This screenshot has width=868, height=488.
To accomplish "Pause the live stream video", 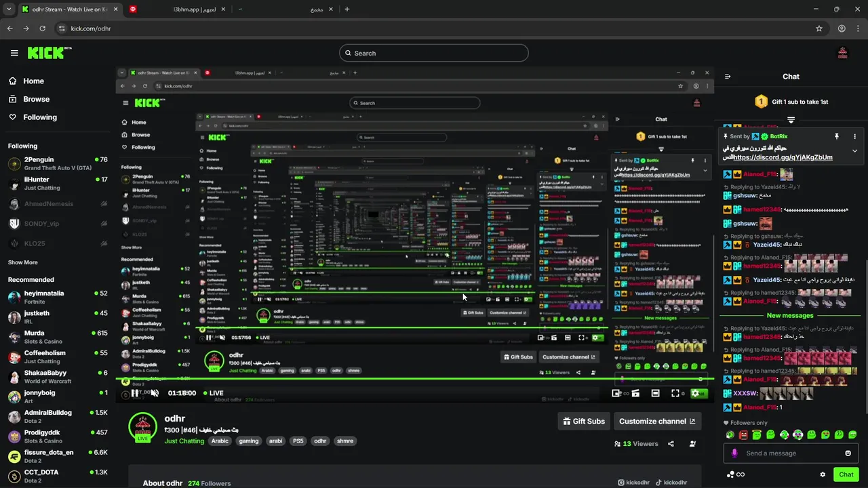I will 135,393.
